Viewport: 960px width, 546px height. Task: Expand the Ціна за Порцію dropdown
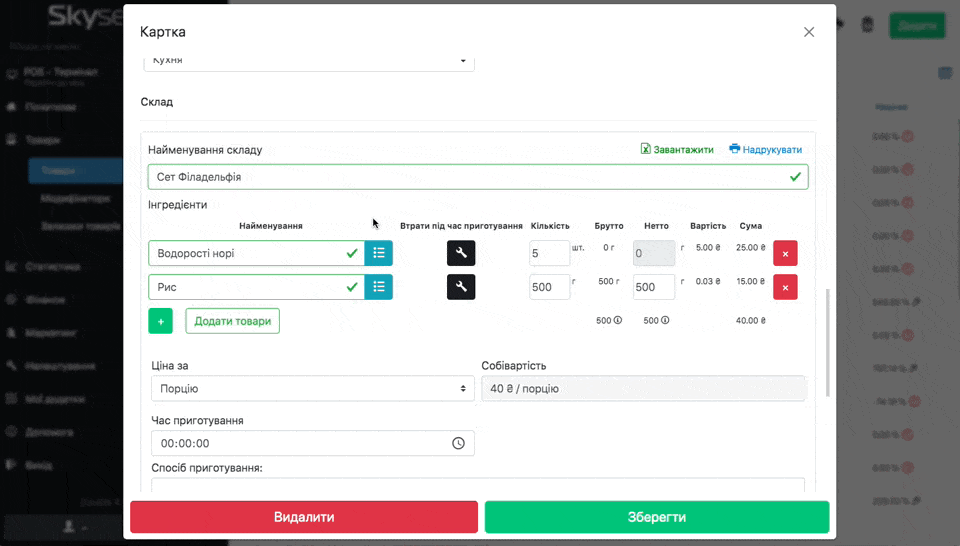(312, 388)
